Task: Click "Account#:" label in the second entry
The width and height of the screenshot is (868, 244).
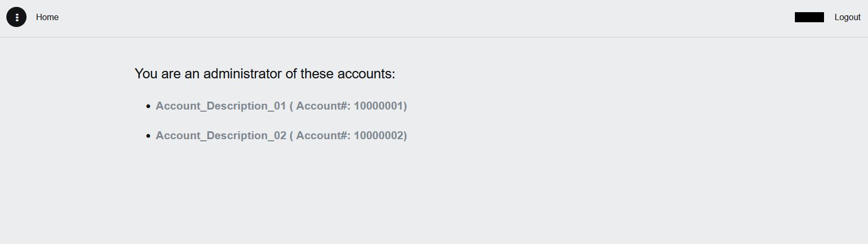Action: coord(323,135)
